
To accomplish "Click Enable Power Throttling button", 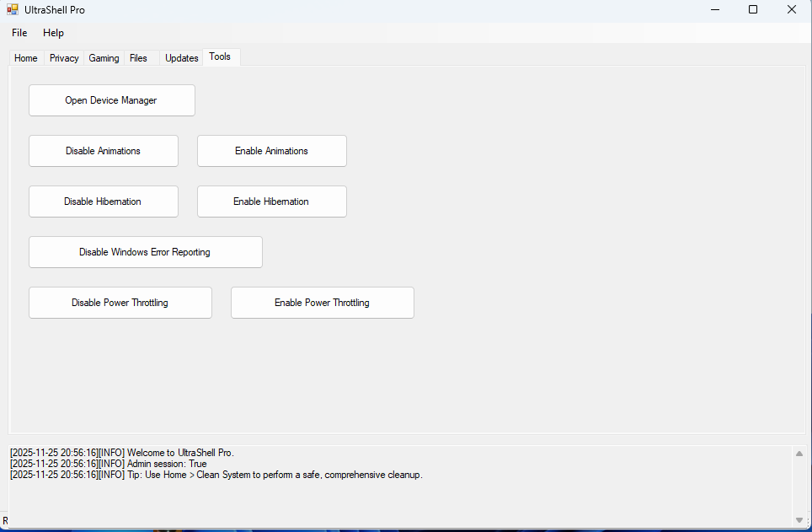I will [322, 303].
